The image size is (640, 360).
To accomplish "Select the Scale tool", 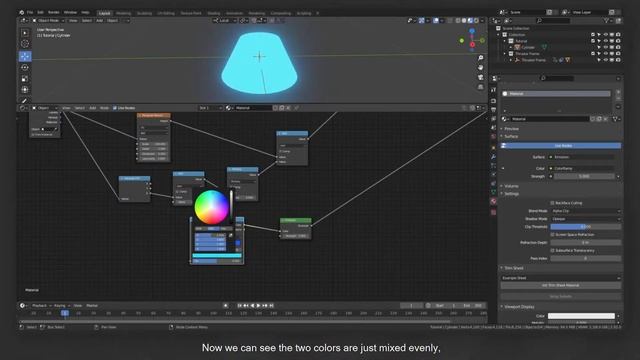I will [25, 78].
